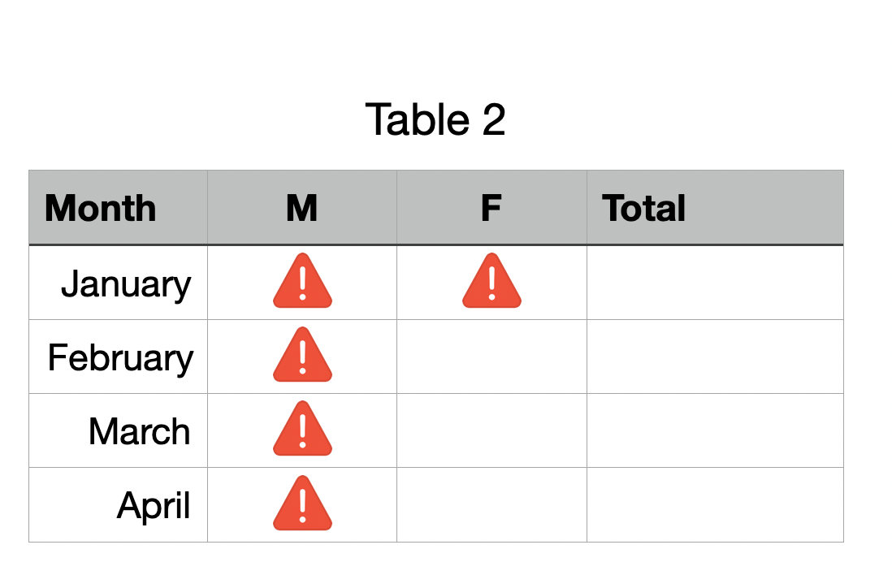892x588 pixels.
Task: Click the February row label cell
Action: pyautogui.click(x=118, y=357)
